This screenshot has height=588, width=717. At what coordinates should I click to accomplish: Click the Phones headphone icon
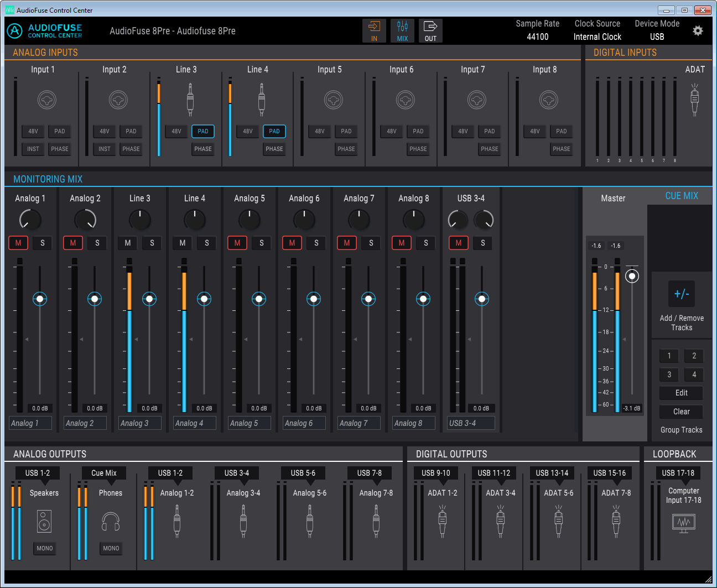click(x=111, y=522)
